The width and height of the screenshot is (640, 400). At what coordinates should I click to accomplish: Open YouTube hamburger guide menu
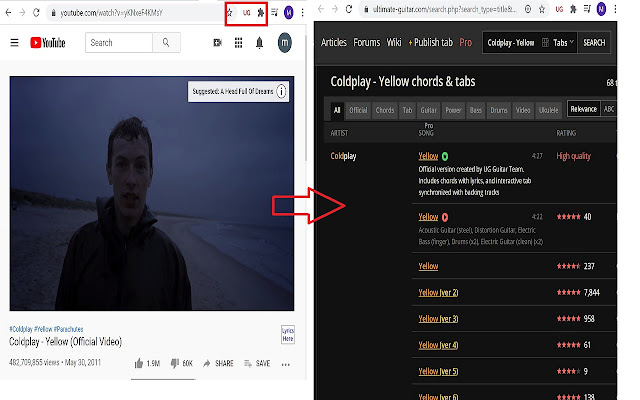click(14, 43)
